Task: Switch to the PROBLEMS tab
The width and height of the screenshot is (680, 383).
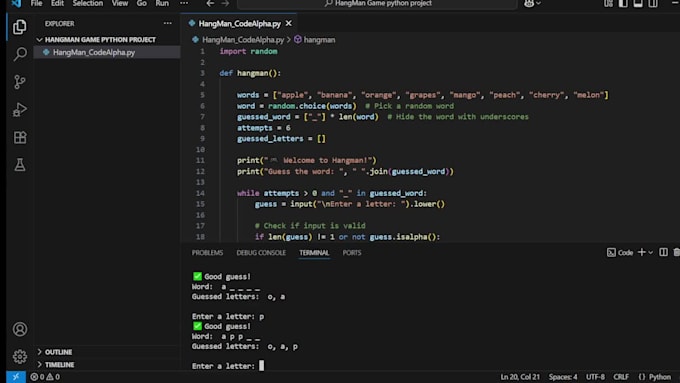Action: [207, 252]
